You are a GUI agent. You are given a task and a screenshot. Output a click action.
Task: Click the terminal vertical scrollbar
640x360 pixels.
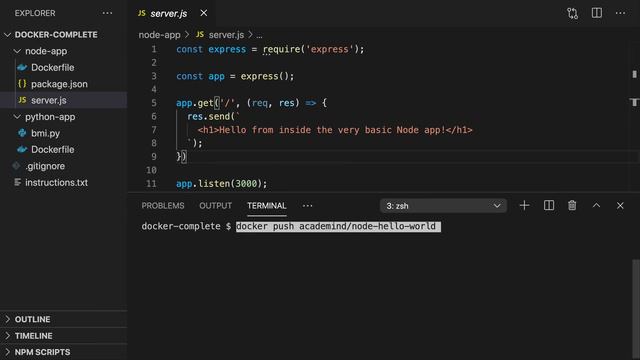636,309
